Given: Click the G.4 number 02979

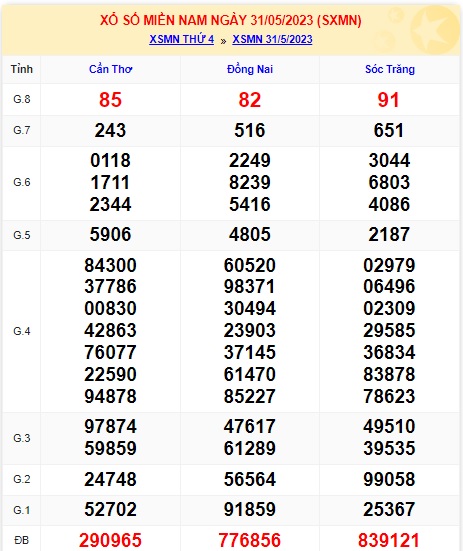Looking at the screenshot, I should click(389, 265).
